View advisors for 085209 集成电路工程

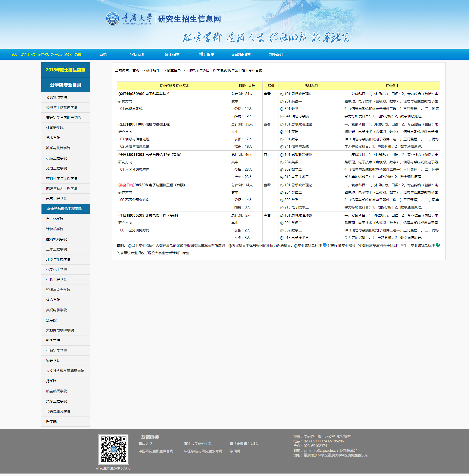click(267, 215)
